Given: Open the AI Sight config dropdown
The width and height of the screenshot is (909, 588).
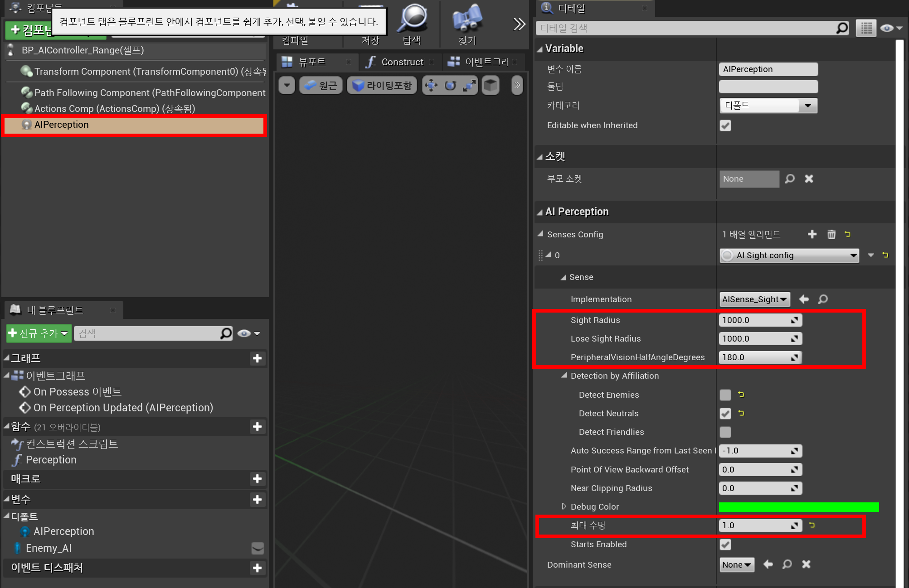Looking at the screenshot, I should (x=789, y=255).
